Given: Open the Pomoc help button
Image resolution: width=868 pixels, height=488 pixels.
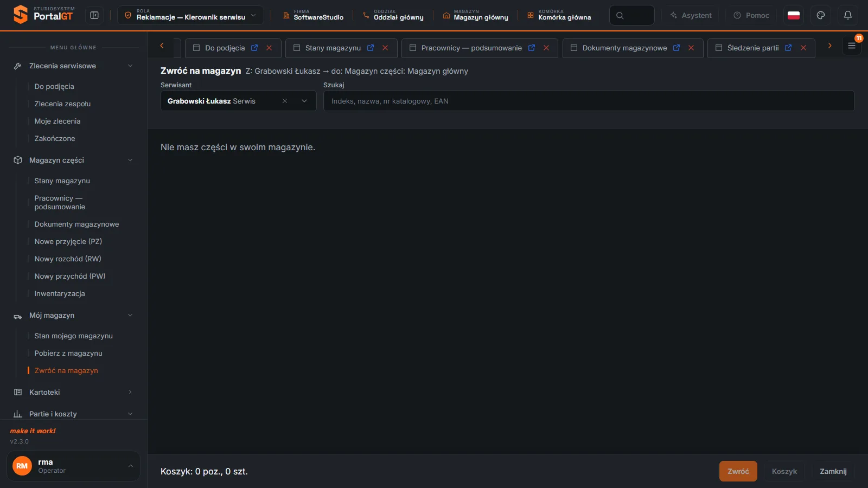Looking at the screenshot, I should coord(751,15).
